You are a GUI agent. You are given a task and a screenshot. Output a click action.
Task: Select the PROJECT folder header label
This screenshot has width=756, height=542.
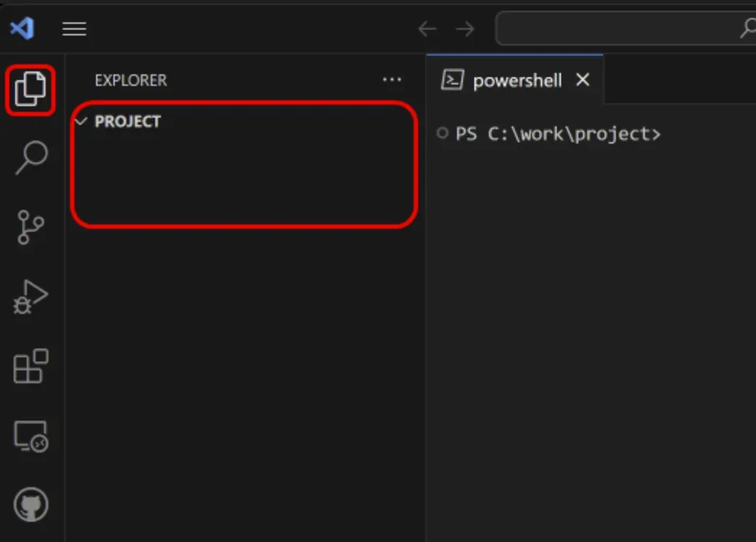pos(128,121)
